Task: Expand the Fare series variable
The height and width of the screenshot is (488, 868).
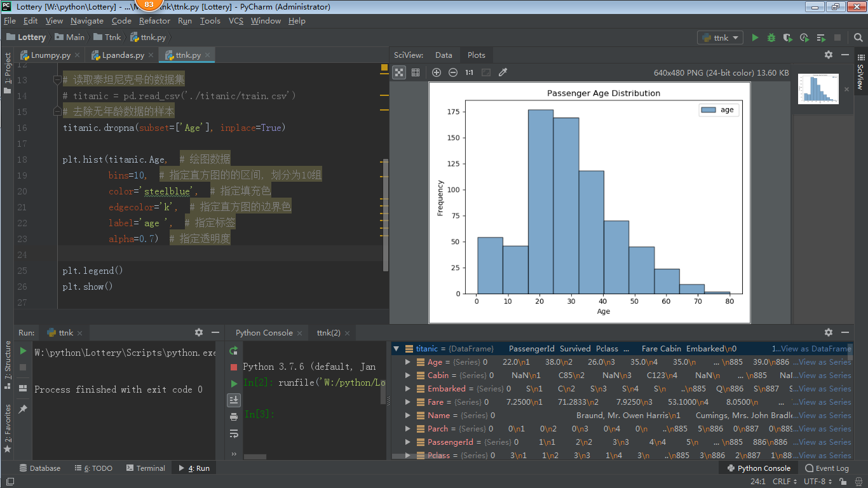Action: pyautogui.click(x=409, y=402)
